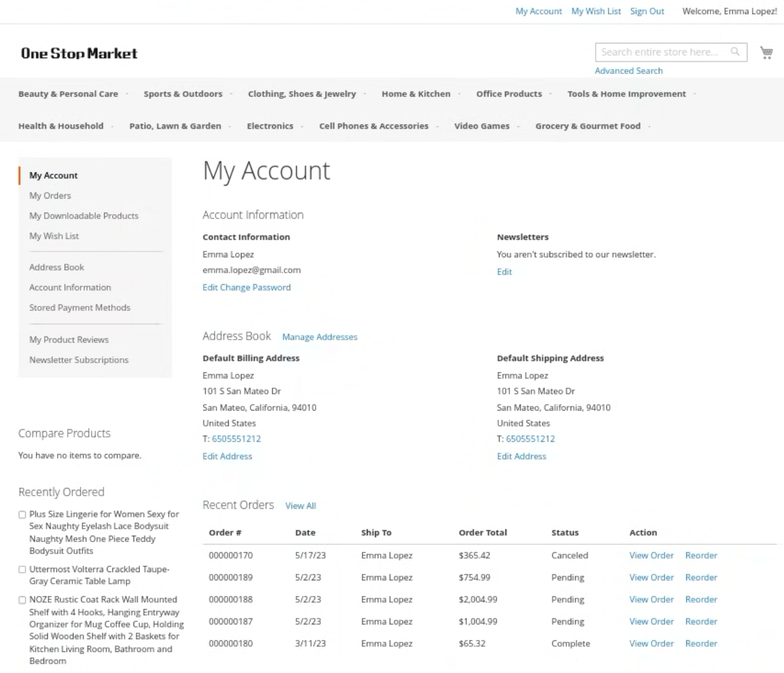Go to My Orders in sidebar
This screenshot has width=784, height=673.
[x=50, y=196]
